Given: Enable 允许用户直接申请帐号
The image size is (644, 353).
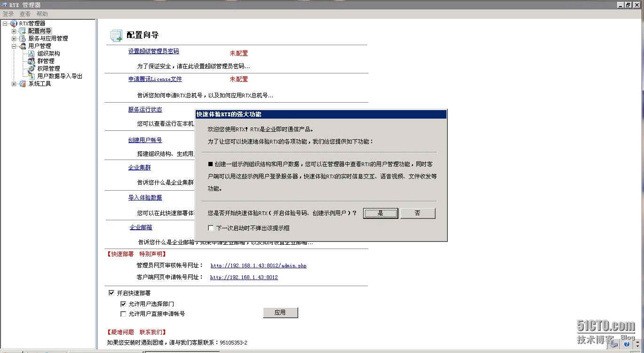Looking at the screenshot, I should coord(123,314).
